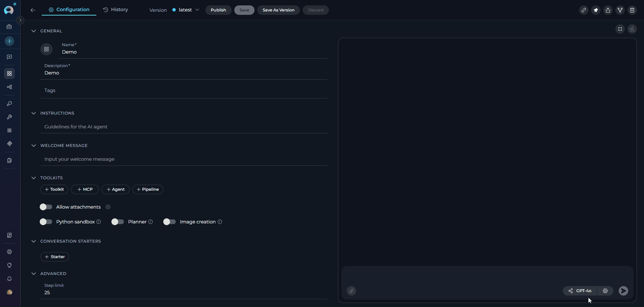644x307 pixels.
Task: Switch to the History tab
Action: tap(115, 9)
